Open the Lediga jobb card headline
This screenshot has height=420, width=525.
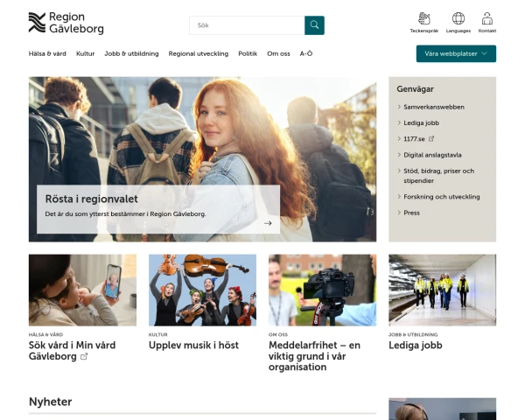click(x=416, y=346)
